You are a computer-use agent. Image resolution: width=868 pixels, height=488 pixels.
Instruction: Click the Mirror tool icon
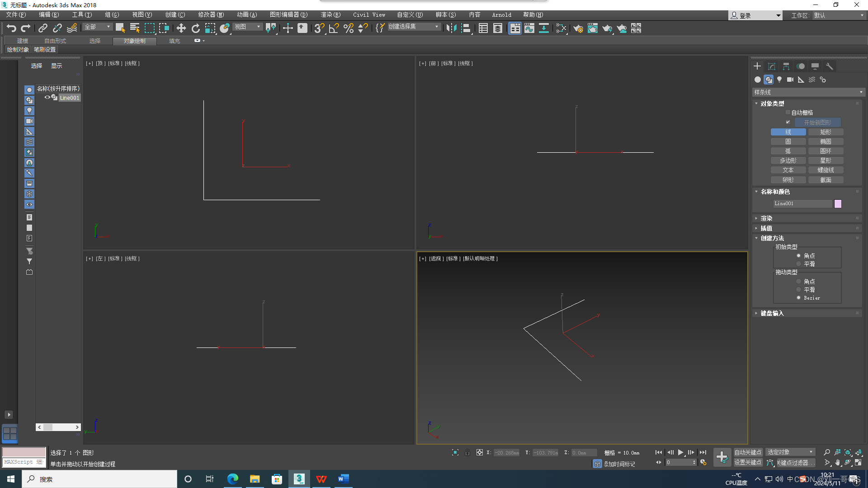pyautogui.click(x=451, y=28)
